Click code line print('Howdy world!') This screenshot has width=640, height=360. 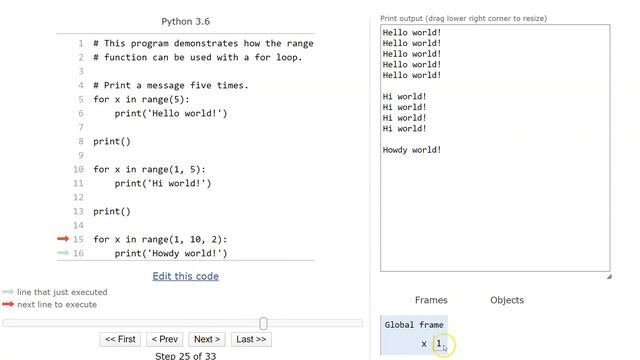pos(171,253)
